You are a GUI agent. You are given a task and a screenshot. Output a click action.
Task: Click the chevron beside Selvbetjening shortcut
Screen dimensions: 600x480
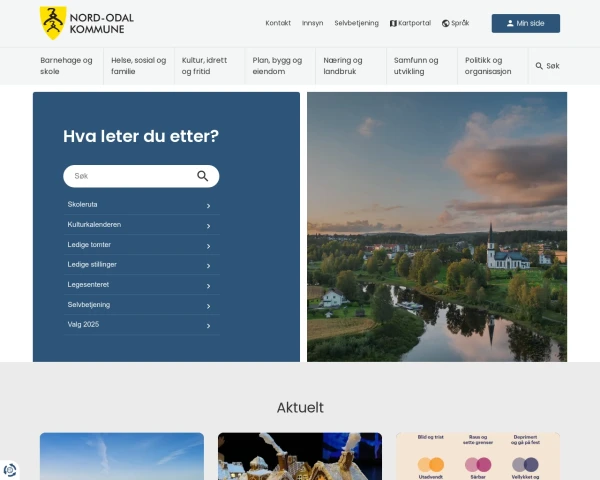tap(209, 306)
